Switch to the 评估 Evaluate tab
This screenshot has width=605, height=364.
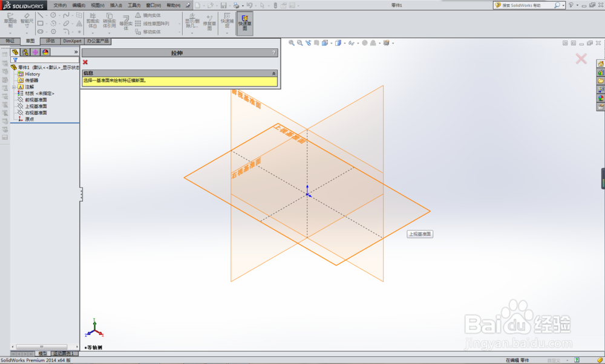point(50,41)
